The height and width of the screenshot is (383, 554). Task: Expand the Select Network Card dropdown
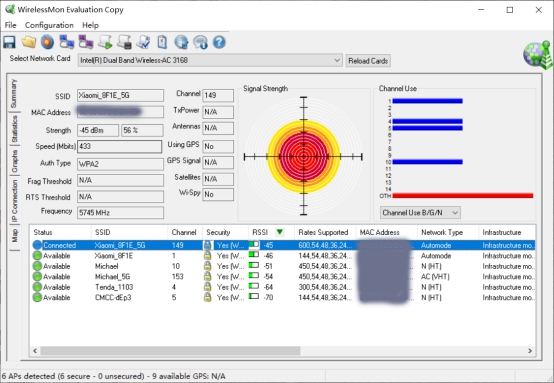pos(337,60)
